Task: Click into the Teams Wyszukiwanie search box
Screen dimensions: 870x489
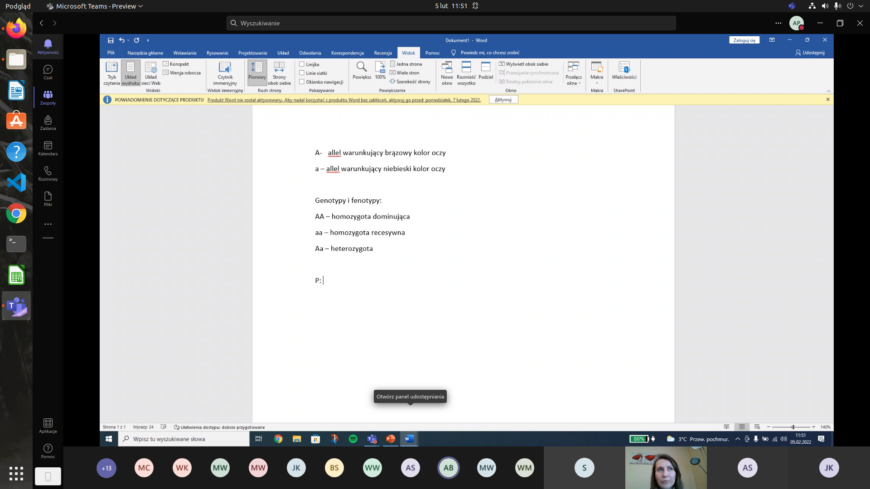Action: click(x=451, y=23)
